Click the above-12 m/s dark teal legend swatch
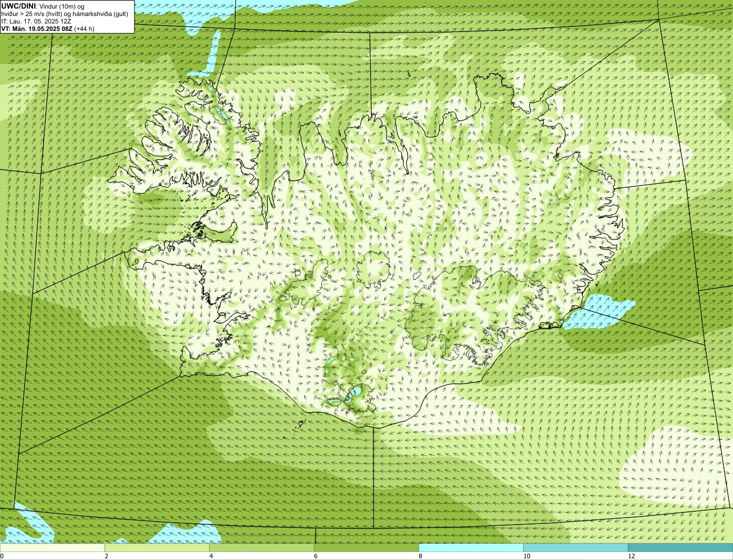This screenshot has height=560, width=733. coord(680,547)
